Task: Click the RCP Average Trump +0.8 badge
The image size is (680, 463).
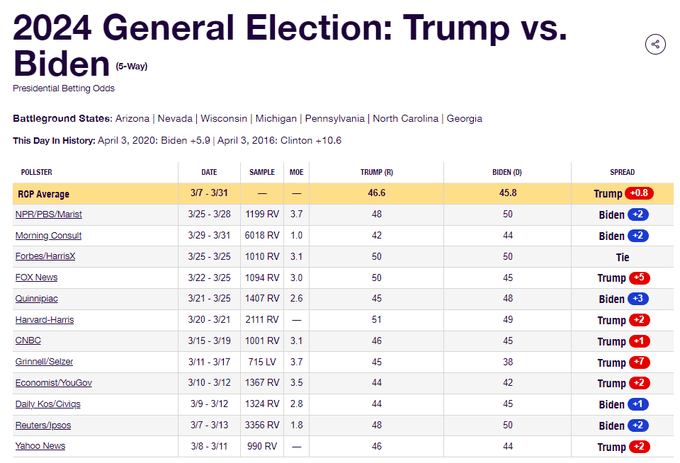Action: [x=641, y=193]
